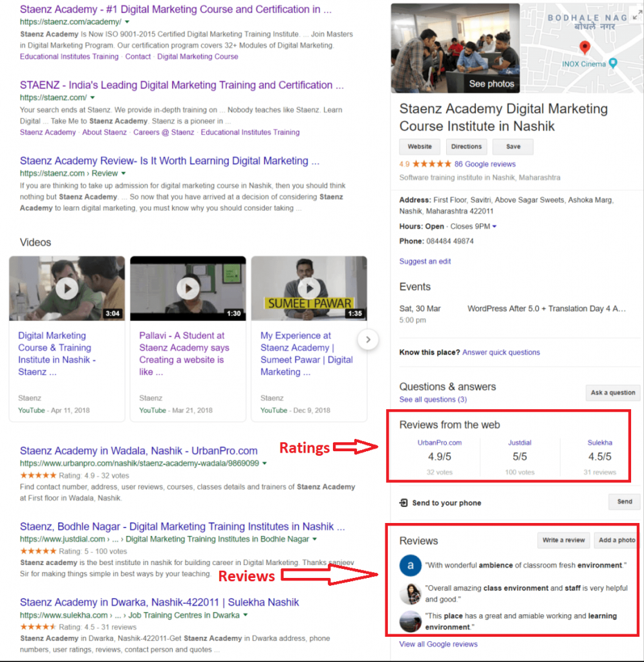
Task: Play the Digital Marketing Course video
Action: [67, 288]
